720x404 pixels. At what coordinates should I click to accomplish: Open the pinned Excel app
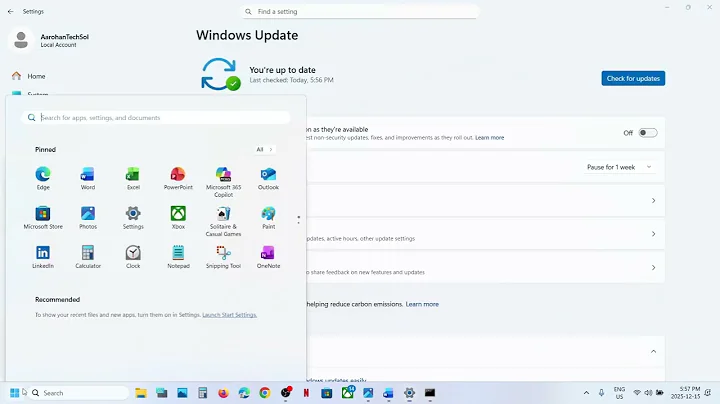pos(133,178)
